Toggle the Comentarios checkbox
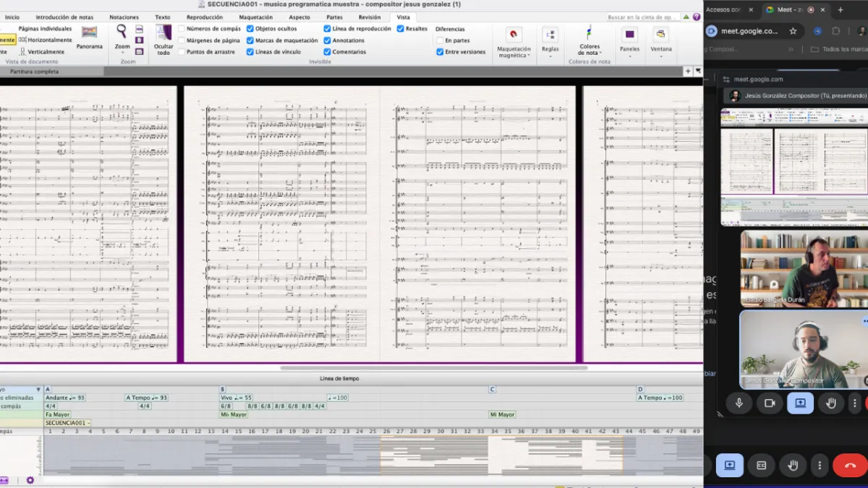 (327, 52)
